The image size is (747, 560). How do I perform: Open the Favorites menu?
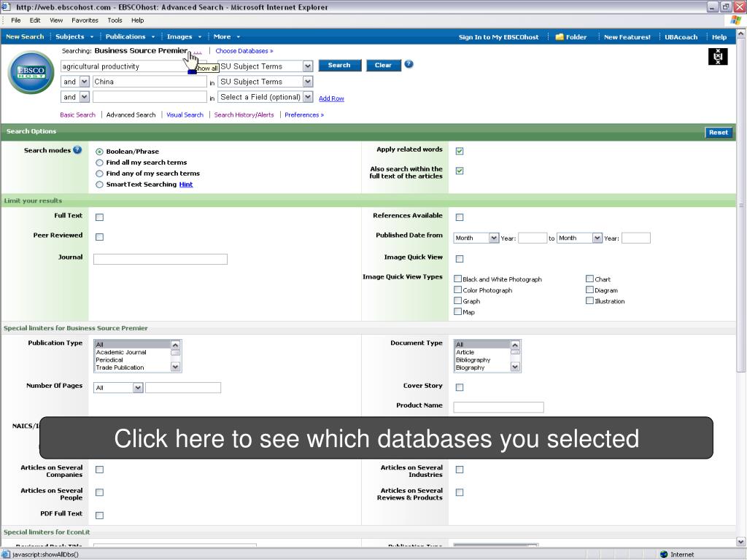click(x=85, y=20)
